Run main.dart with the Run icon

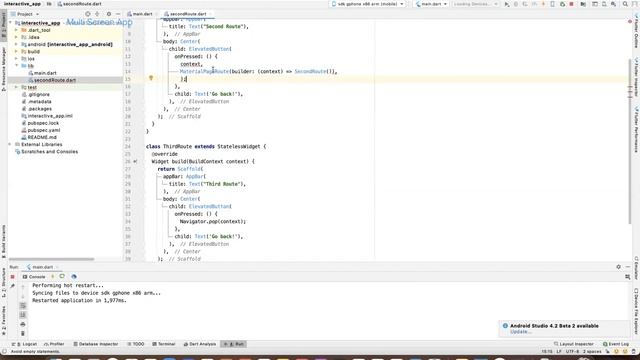(x=507, y=4)
